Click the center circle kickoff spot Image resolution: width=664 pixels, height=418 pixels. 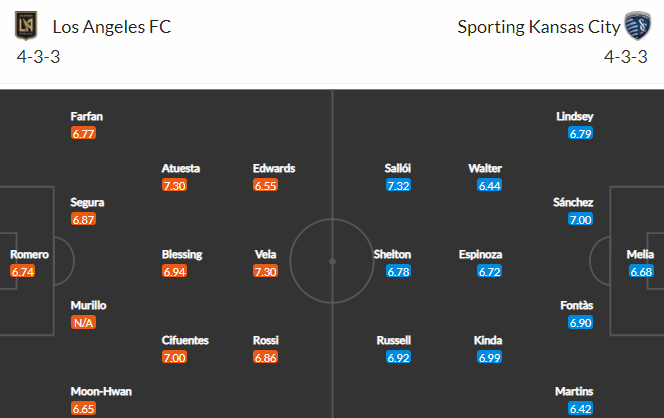tap(332, 261)
